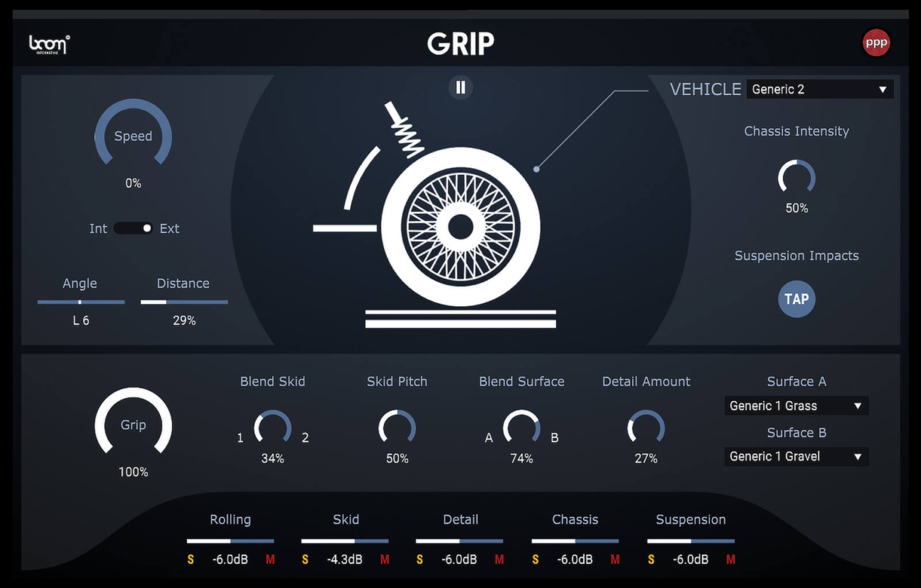Solo the Rolling channel

tap(190, 559)
